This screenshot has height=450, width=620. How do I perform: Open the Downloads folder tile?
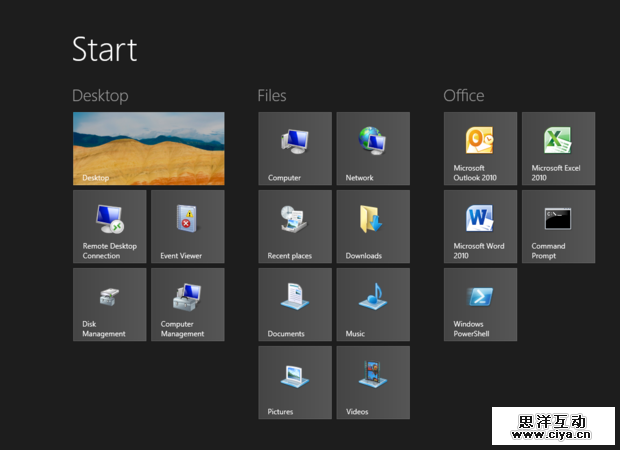click(373, 227)
